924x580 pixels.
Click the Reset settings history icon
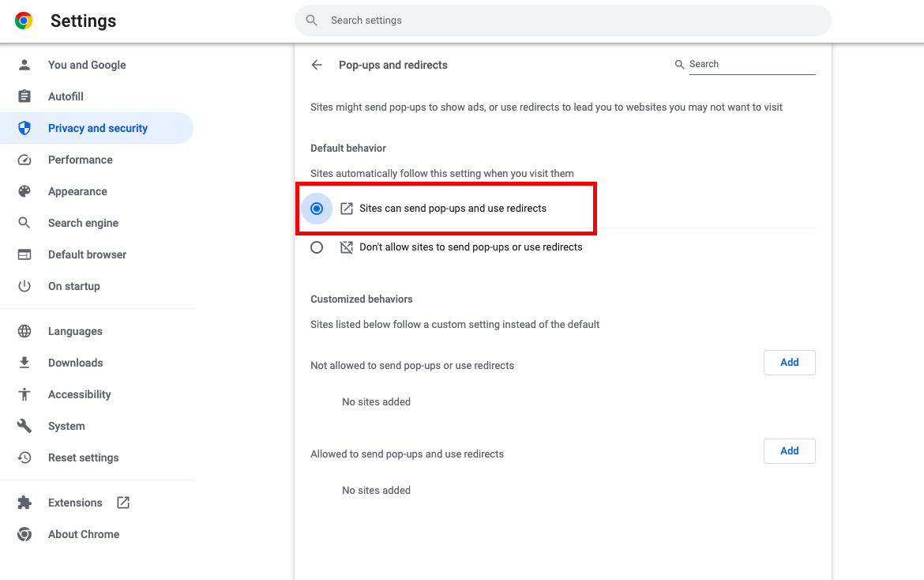(24, 458)
